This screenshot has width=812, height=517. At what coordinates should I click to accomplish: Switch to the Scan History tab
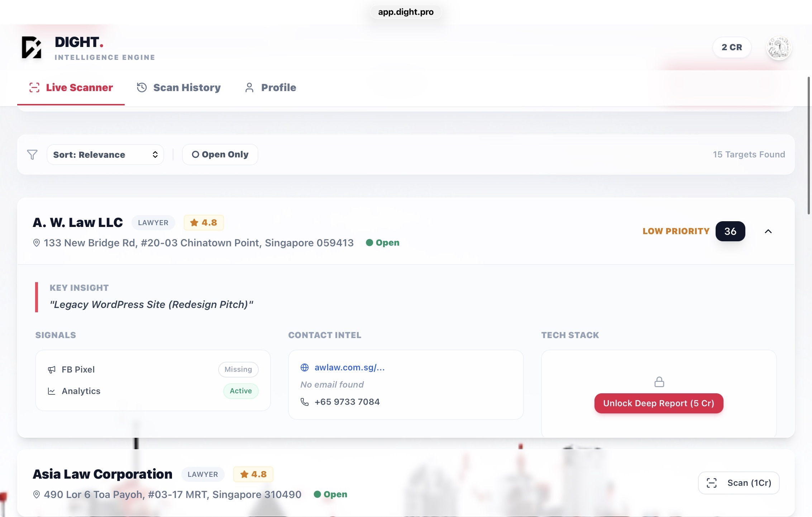[178, 87]
